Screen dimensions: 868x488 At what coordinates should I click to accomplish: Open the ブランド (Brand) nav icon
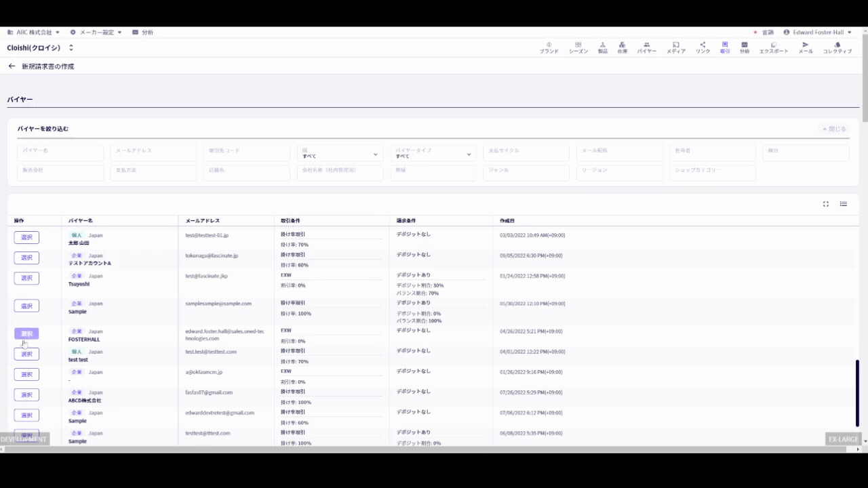tap(549, 47)
